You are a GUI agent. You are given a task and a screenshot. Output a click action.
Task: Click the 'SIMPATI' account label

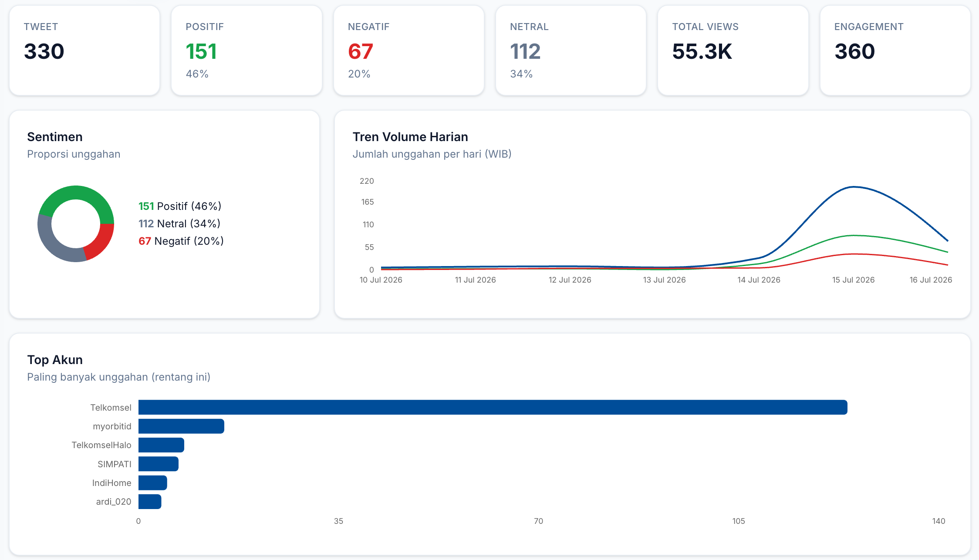click(115, 464)
